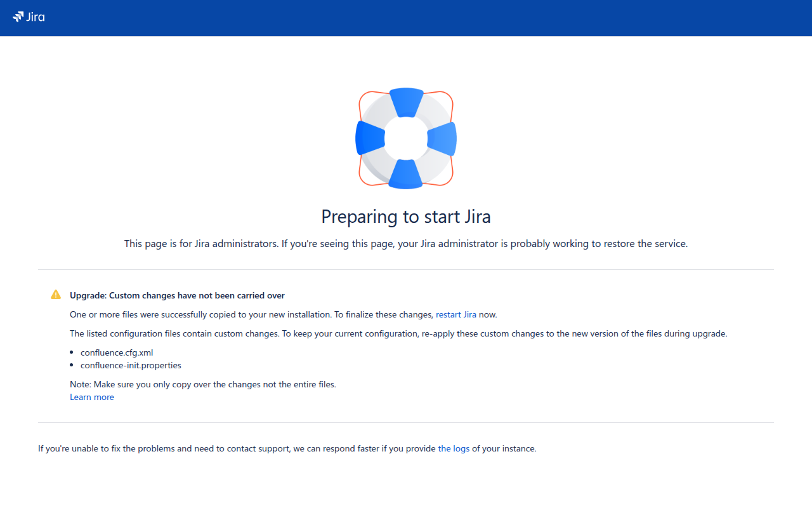Click the Upgrade: Custom changes warning title
812x508 pixels.
[x=177, y=295]
